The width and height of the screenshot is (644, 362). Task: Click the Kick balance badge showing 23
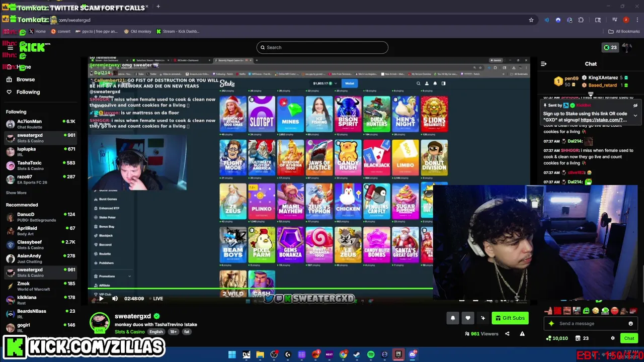click(610, 47)
